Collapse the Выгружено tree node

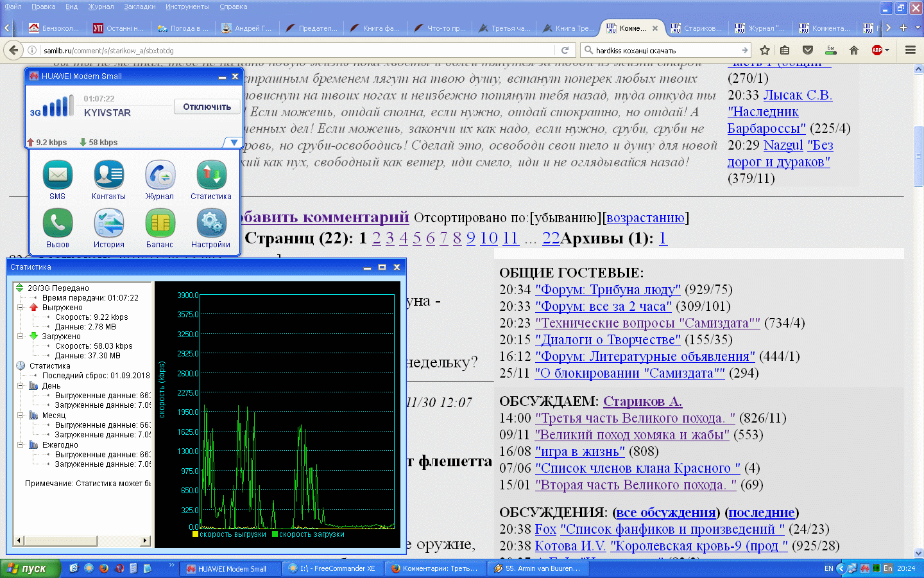(x=20, y=308)
